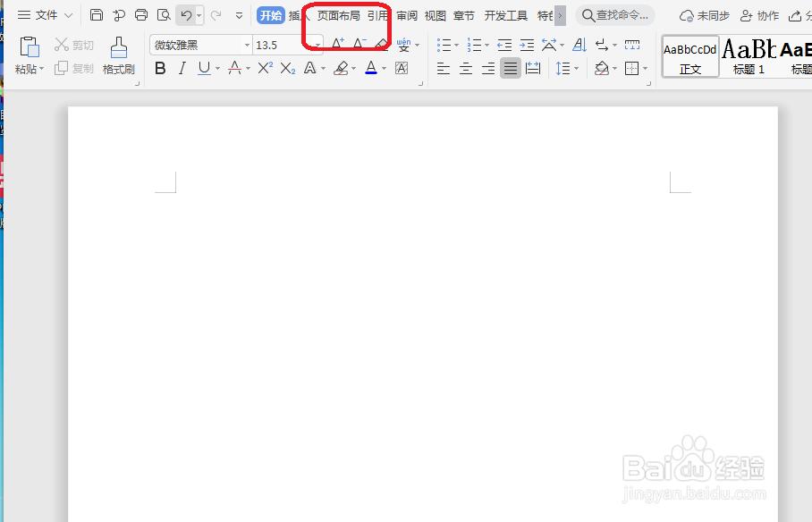Align text left

(444, 68)
